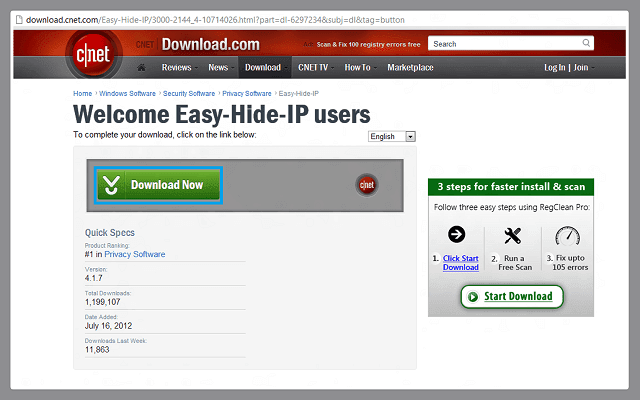Click Log In
Screen dimensions: 640x400
[x=554, y=67]
